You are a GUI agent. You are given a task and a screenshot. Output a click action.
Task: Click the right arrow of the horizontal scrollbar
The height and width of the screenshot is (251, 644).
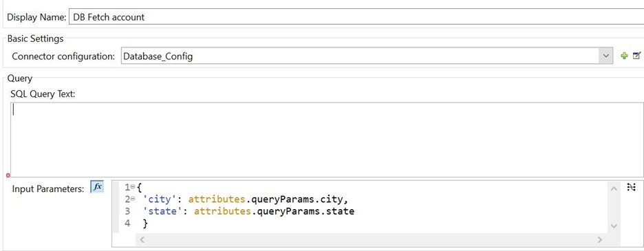point(600,239)
